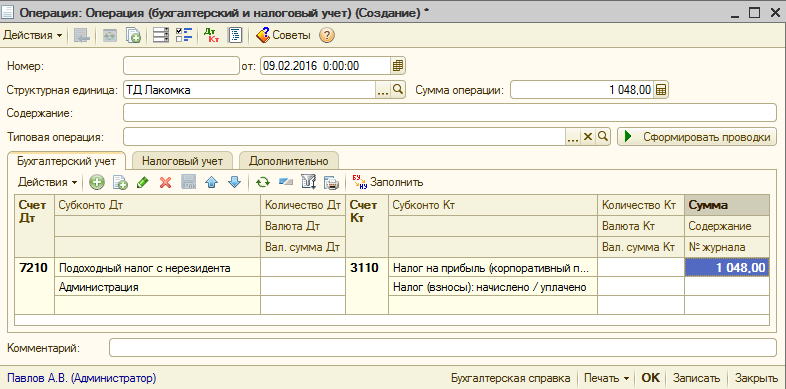The width and height of the screenshot is (786, 389).
Task: Open calculator for Сумма операции
Action: [x=662, y=91]
